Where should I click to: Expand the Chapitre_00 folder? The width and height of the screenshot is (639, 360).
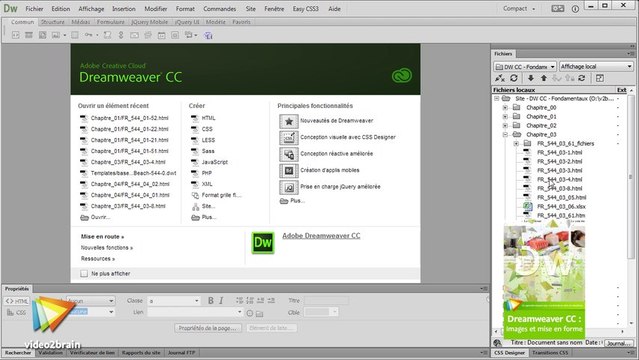coord(505,108)
